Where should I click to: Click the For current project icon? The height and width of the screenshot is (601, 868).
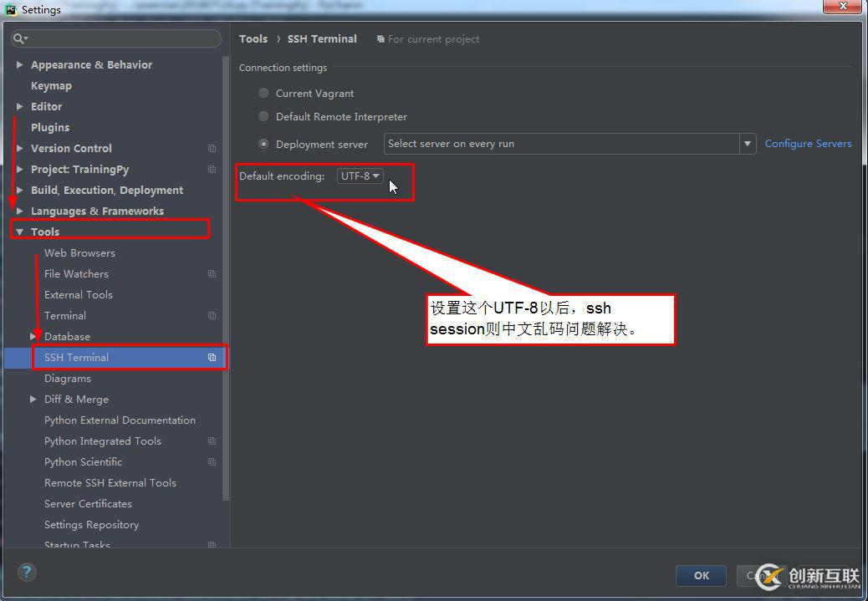click(380, 39)
